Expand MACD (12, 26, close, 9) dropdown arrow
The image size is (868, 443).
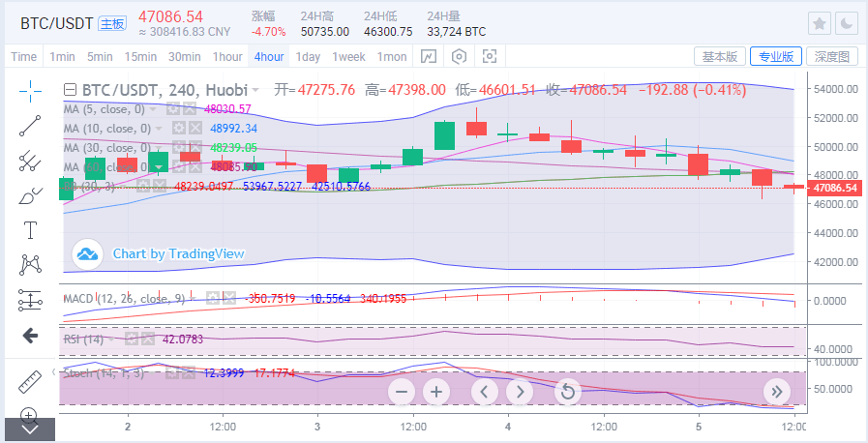click(194, 299)
